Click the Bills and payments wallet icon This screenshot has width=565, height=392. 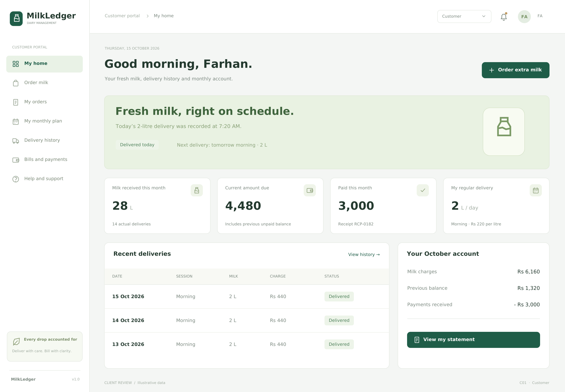point(16,160)
